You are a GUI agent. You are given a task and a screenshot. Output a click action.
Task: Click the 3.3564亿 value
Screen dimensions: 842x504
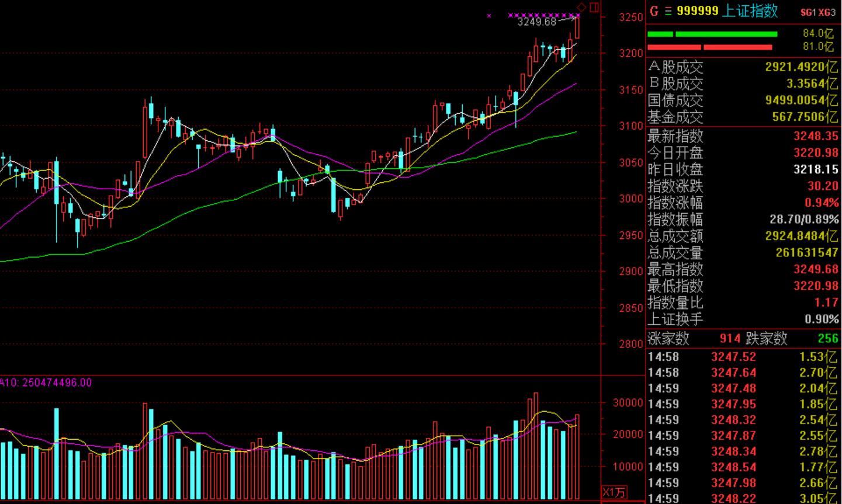click(812, 84)
